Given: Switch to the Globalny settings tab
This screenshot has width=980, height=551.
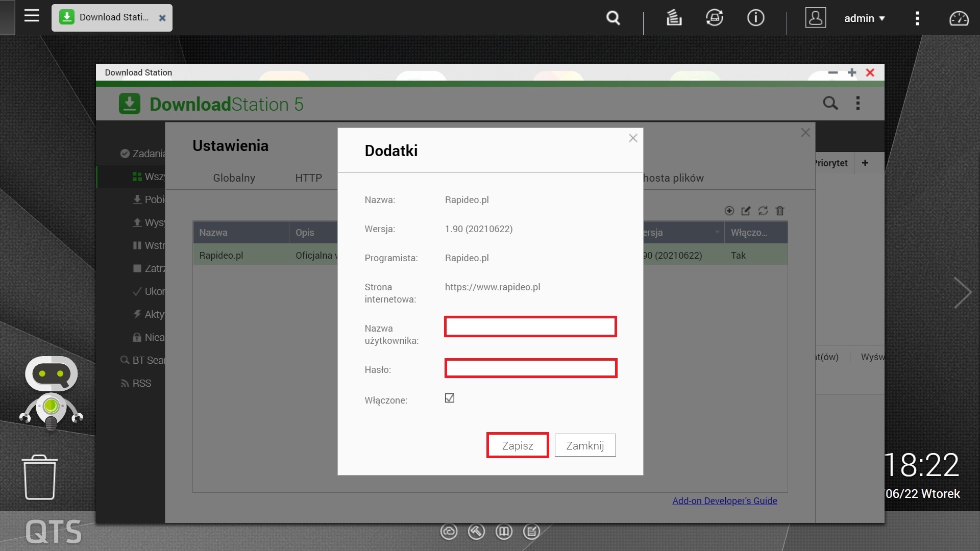Looking at the screenshot, I should pyautogui.click(x=234, y=178).
